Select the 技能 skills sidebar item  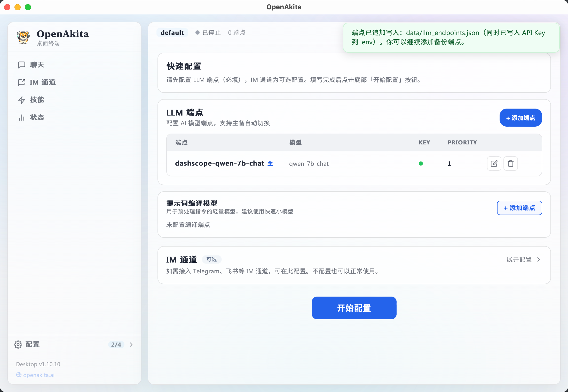pyautogui.click(x=37, y=100)
